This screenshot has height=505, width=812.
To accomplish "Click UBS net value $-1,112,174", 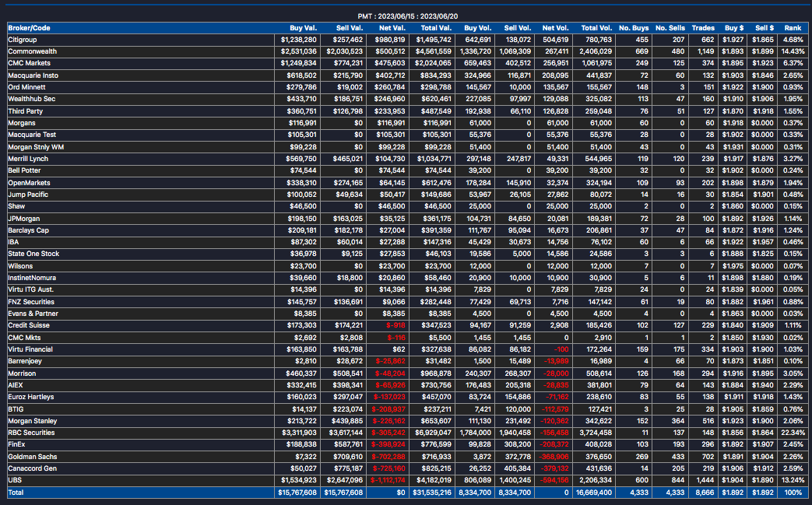I will 388,480.
